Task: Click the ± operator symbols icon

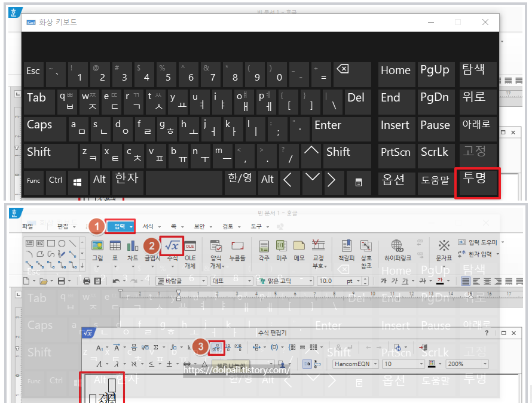Action: click(x=169, y=364)
